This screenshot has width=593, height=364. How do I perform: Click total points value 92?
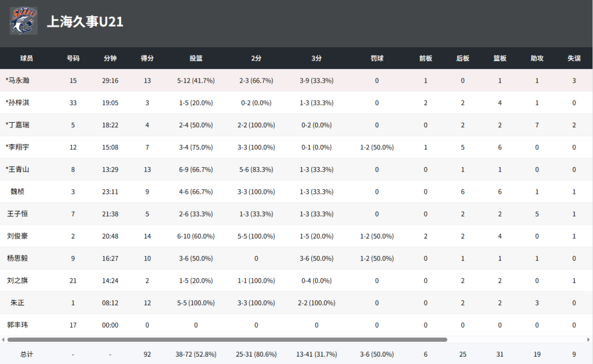[147, 355]
